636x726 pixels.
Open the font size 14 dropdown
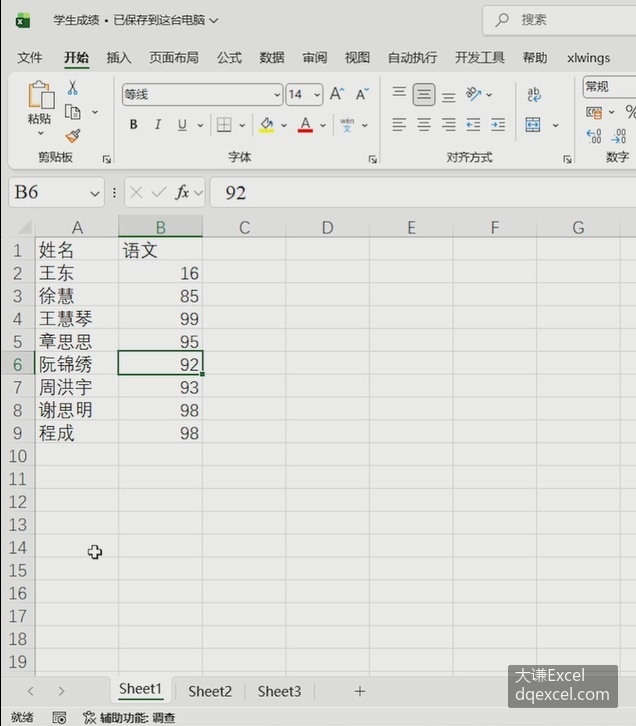click(317, 95)
